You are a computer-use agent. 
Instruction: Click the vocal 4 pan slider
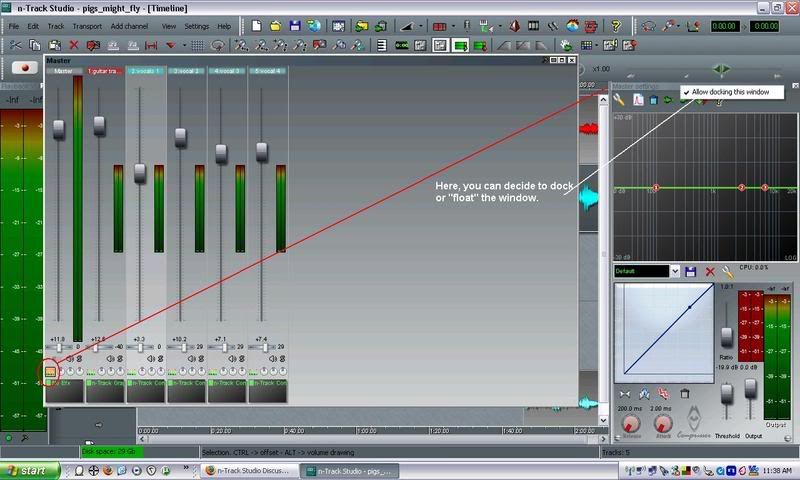tap(263, 347)
